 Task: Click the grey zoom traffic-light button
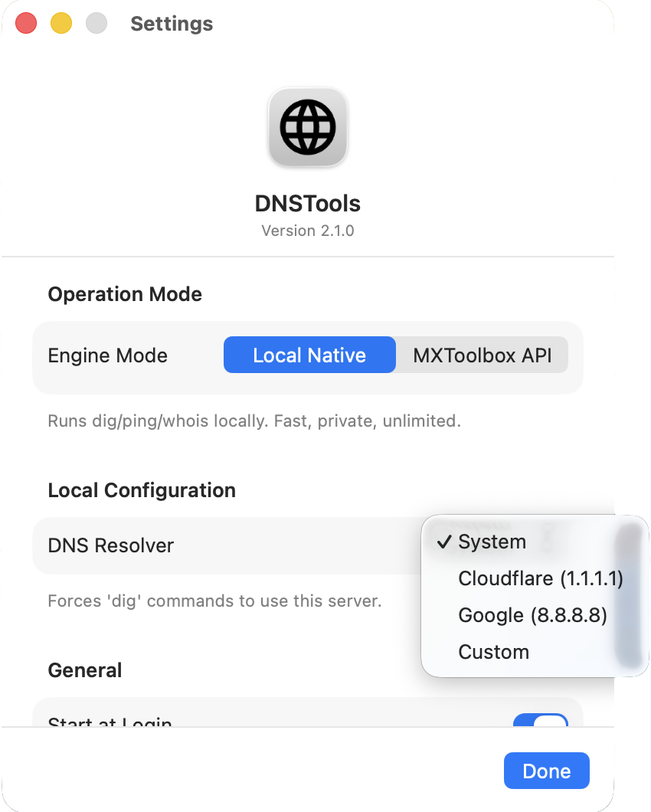point(96,23)
